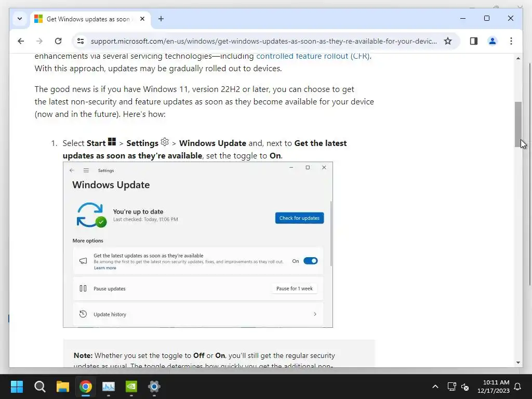Image resolution: width=532 pixels, height=399 pixels.
Task: Open NVIDIA app in taskbar
Action: pos(131,387)
